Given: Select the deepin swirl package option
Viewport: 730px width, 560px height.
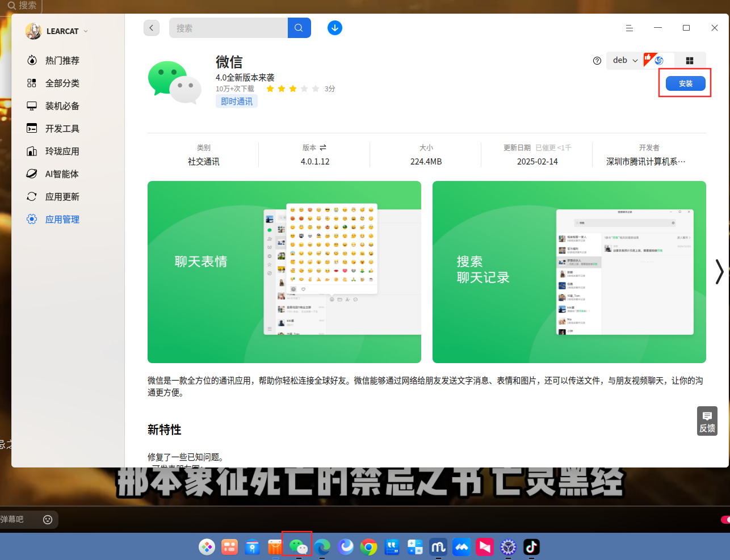Looking at the screenshot, I should click(659, 61).
